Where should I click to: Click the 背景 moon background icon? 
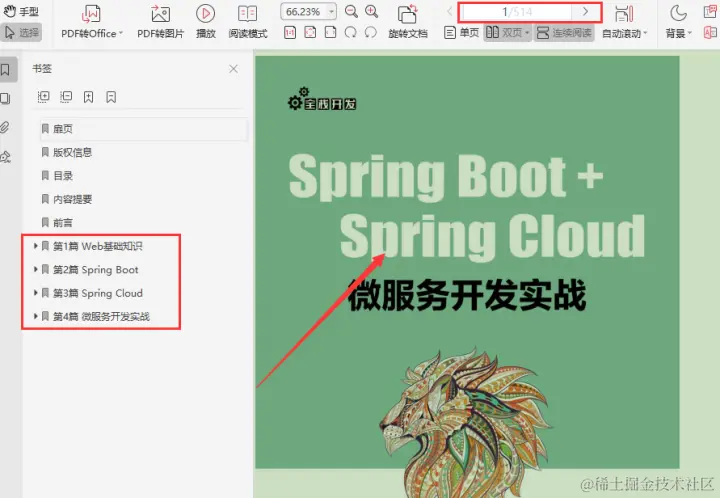pos(678,13)
